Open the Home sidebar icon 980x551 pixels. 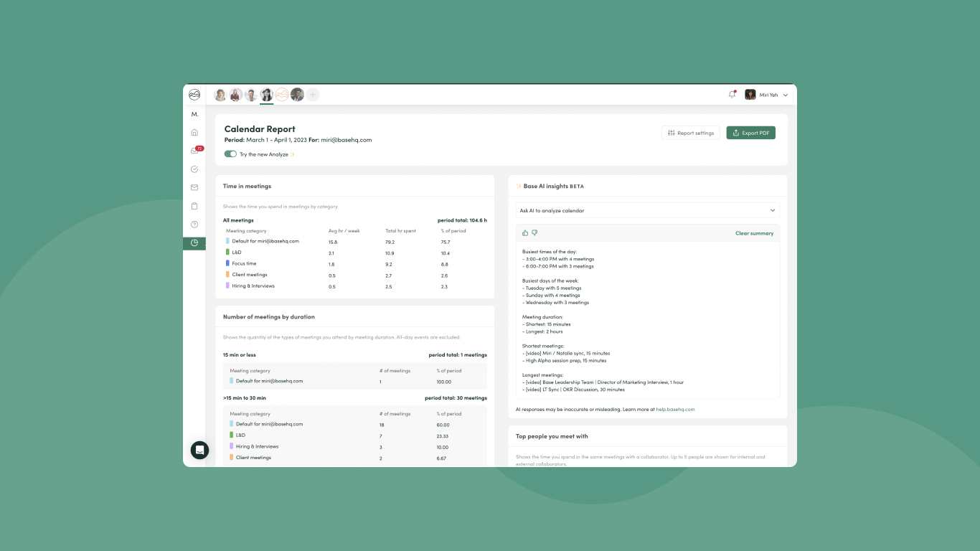(x=194, y=132)
